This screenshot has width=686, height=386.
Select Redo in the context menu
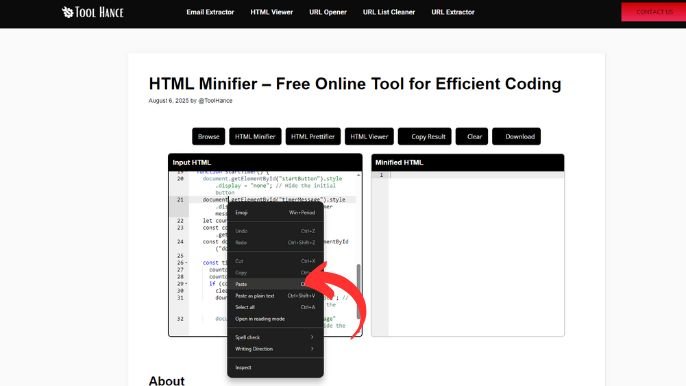click(x=275, y=242)
